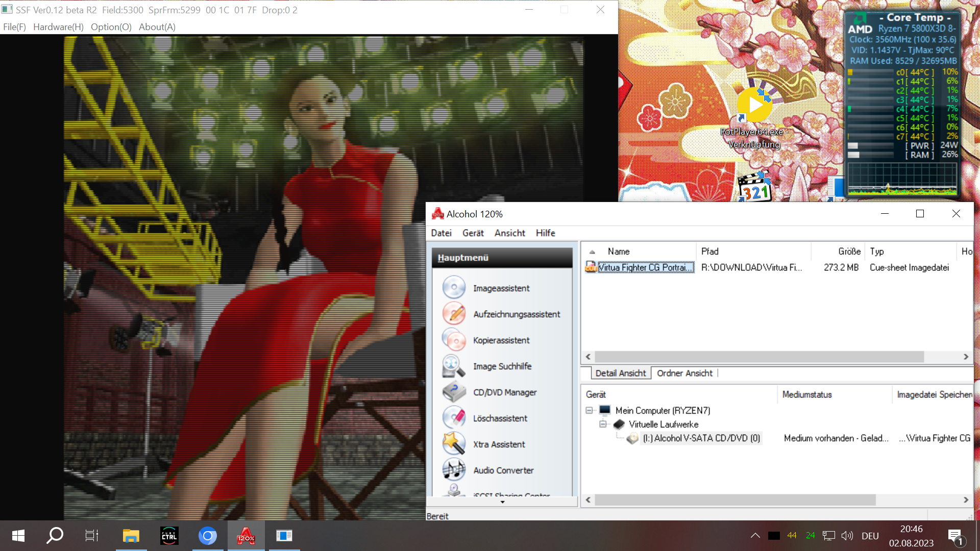
Task: Switch to the SSF emulator taskbar icon
Action: 284,536
